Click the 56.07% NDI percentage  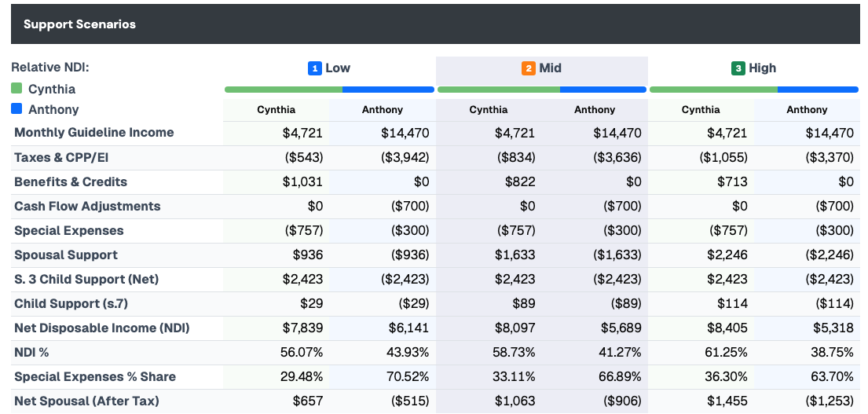[302, 353]
